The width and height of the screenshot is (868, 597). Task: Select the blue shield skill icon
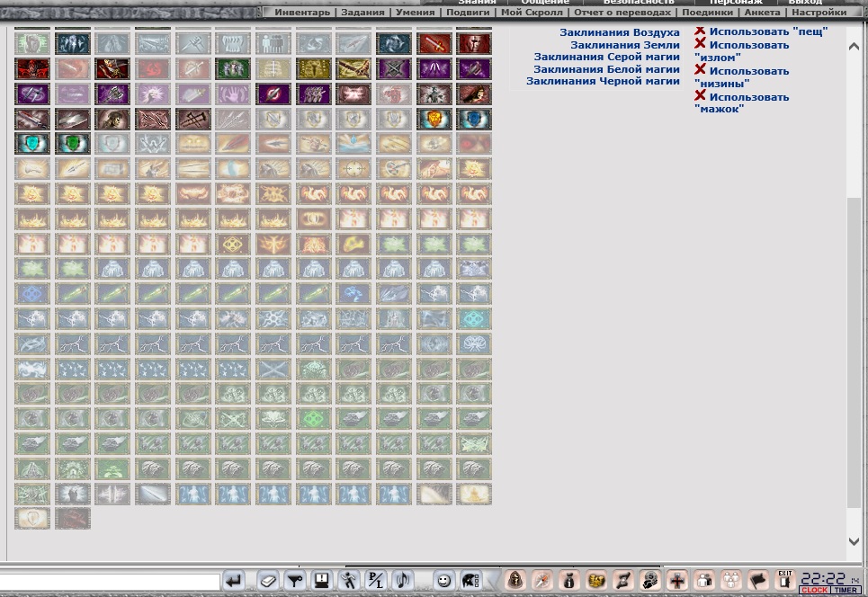coord(474,119)
